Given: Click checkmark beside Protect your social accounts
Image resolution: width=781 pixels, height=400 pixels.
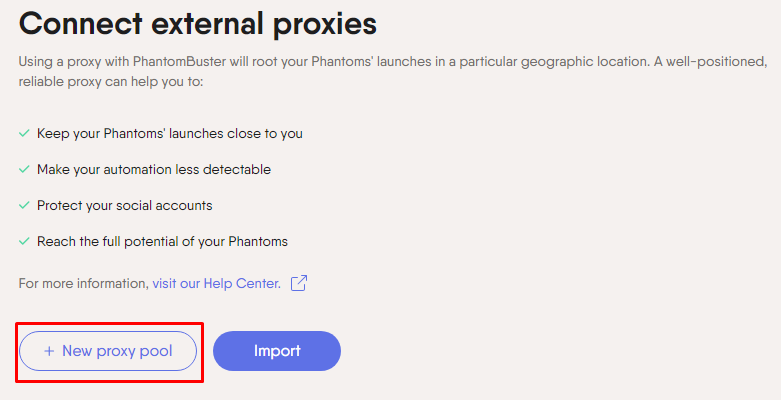Looking at the screenshot, I should (24, 205).
